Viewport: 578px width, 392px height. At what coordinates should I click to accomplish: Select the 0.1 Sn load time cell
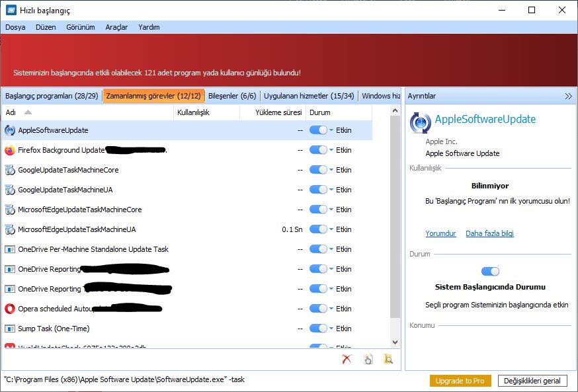292,229
